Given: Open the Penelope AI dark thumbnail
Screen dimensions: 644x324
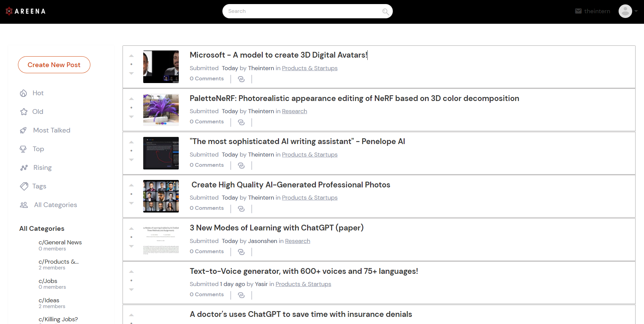Looking at the screenshot, I should 161,153.
